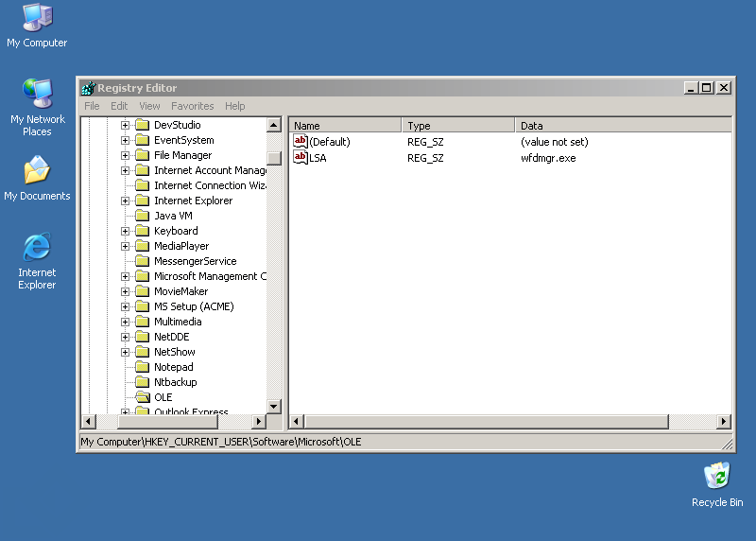This screenshot has width=756, height=541.
Task: Click the values pane scroll right arrow
Action: tap(724, 421)
